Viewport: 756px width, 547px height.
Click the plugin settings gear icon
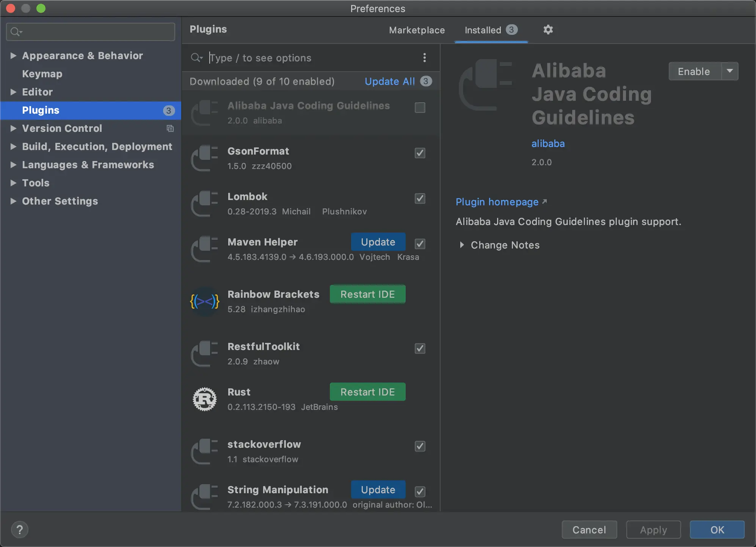point(548,30)
